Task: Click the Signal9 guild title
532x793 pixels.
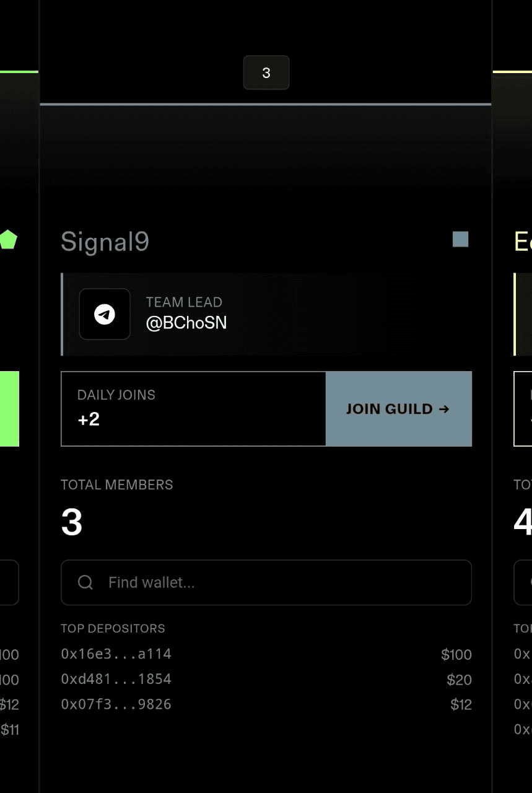Action: 105,242
